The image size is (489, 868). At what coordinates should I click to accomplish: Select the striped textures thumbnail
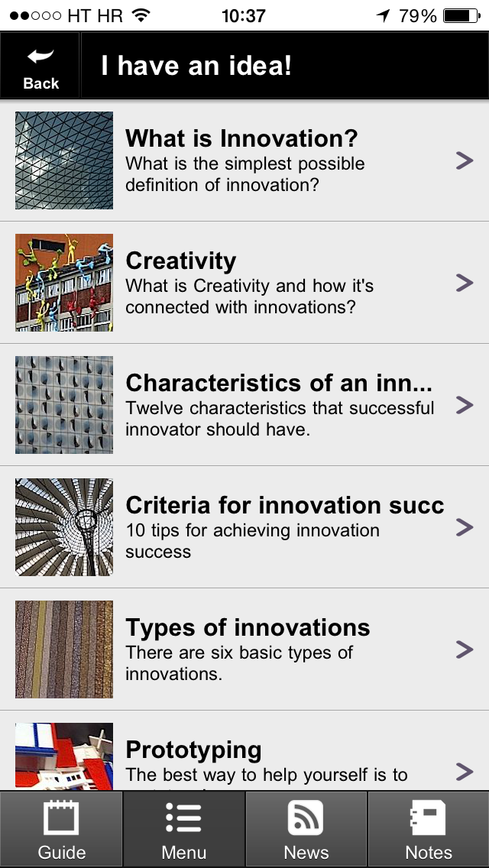tap(64, 649)
